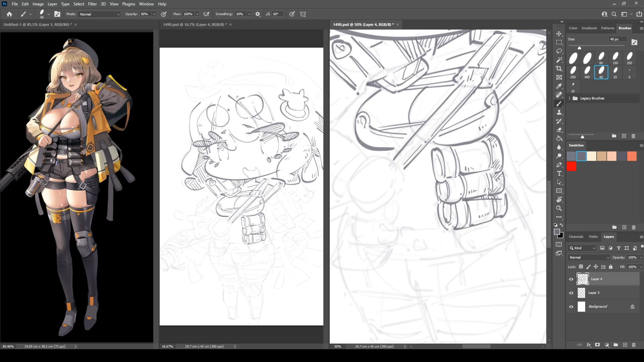The height and width of the screenshot is (362, 644).
Task: Delete layer using trash icon
Action: (634, 345)
